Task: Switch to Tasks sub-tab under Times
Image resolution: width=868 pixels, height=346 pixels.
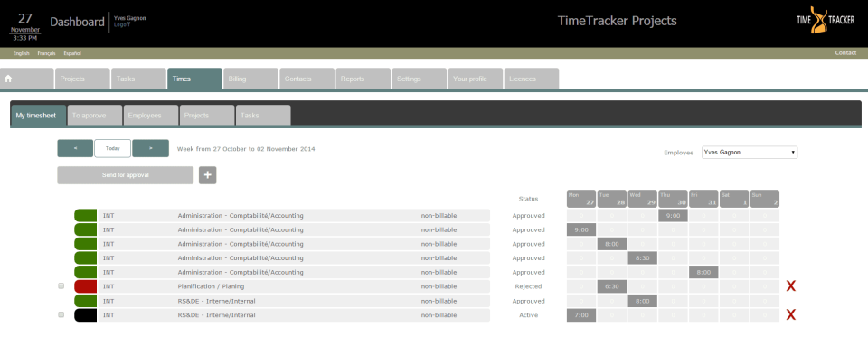Action: [263, 115]
